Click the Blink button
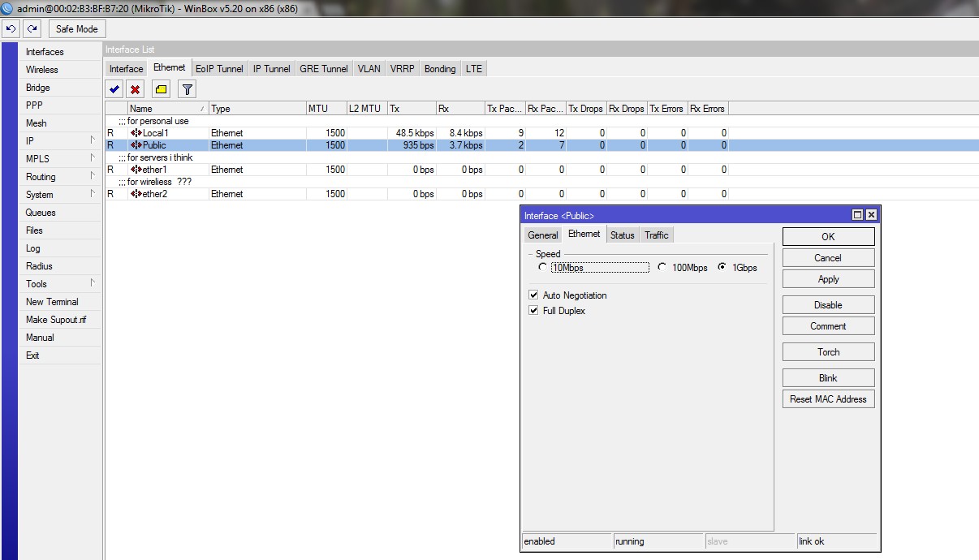Screen dimensions: 979x560 pos(828,378)
